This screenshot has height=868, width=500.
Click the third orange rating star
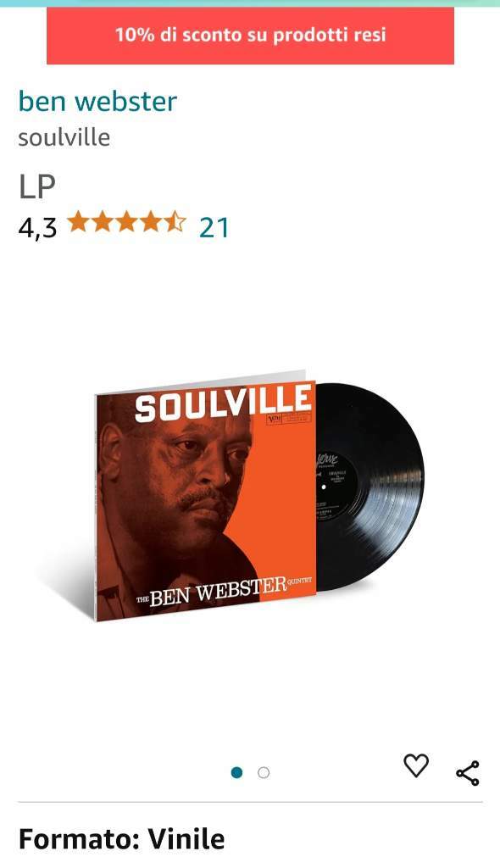tap(127, 221)
